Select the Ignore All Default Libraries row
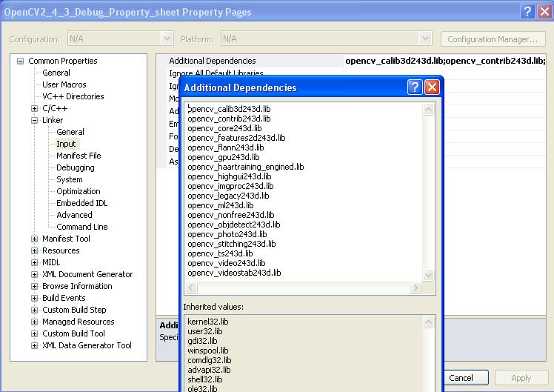The image size is (554, 392). point(216,73)
